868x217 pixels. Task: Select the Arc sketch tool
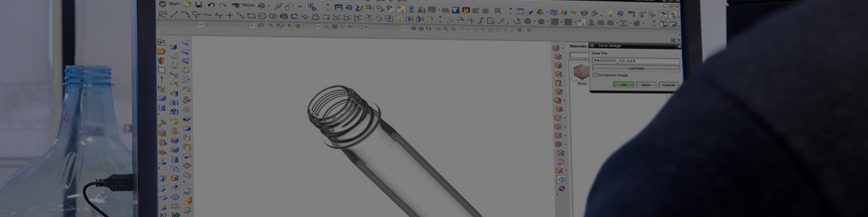click(185, 14)
